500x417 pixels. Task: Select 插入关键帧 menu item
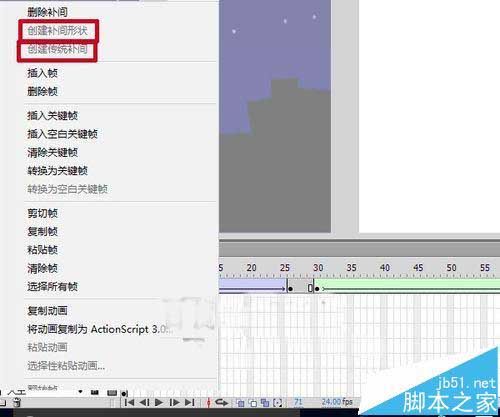tap(52, 116)
